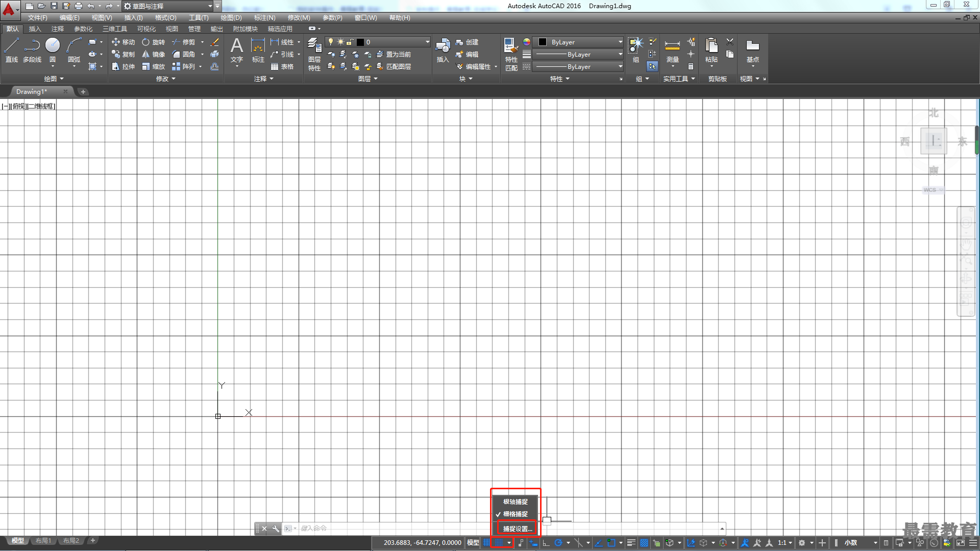Viewport: 980px width, 551px height.
Task: Click the Dimension (标注) tool
Action: (258, 50)
